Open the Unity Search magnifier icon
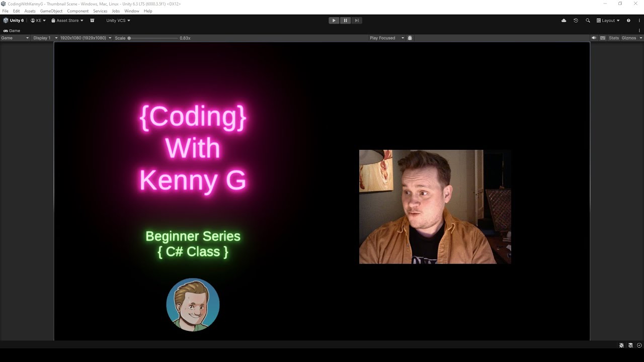 coord(588,21)
